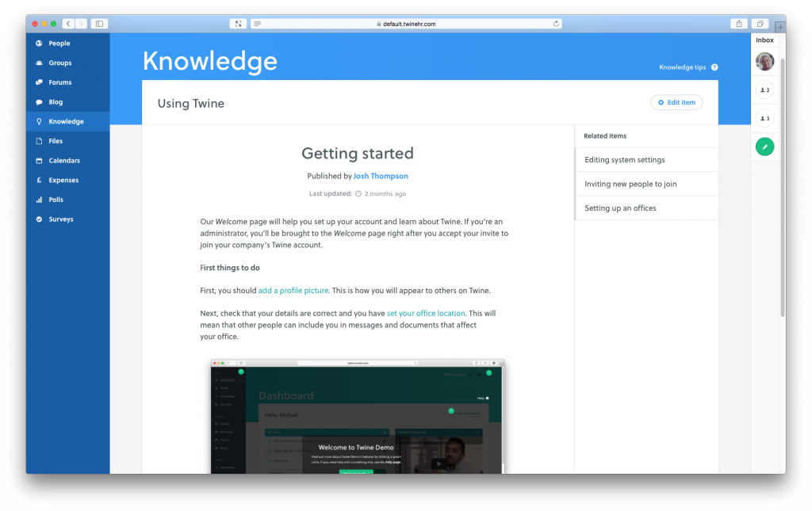This screenshot has height=511, width=812.
Task: Go to Forums in the sidebar
Action: click(68, 82)
